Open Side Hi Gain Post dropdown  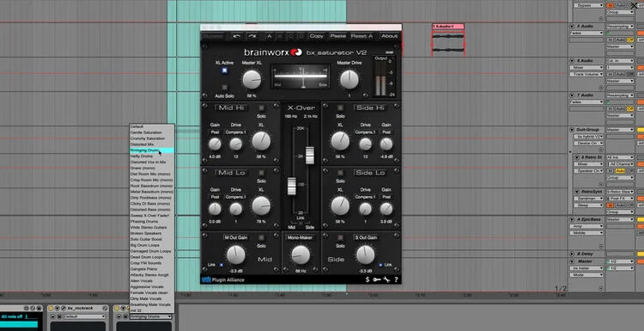(x=386, y=132)
